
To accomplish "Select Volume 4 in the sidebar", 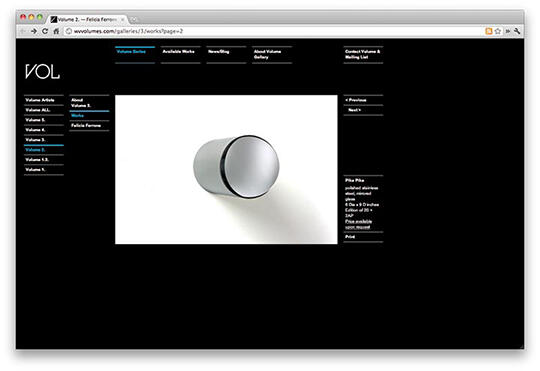I will coord(35,130).
